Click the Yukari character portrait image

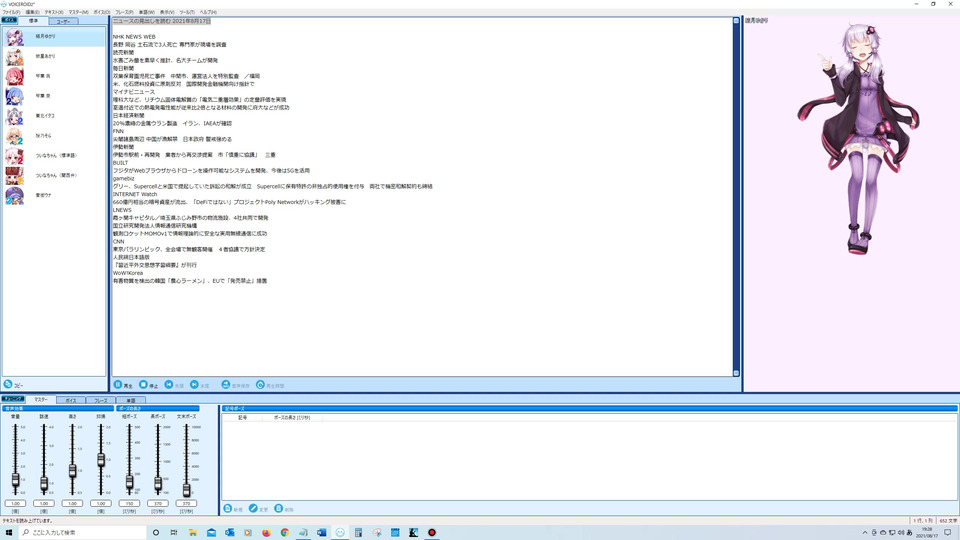[x=858, y=138]
